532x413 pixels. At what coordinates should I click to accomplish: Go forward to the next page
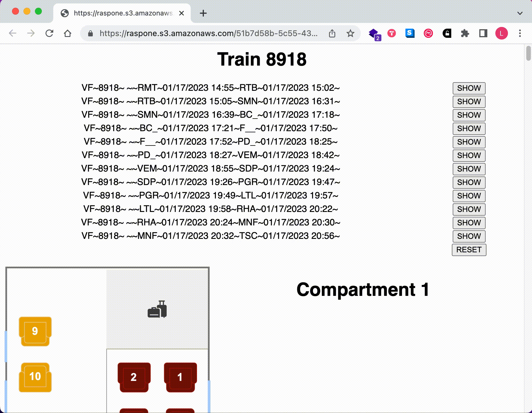[x=31, y=33]
